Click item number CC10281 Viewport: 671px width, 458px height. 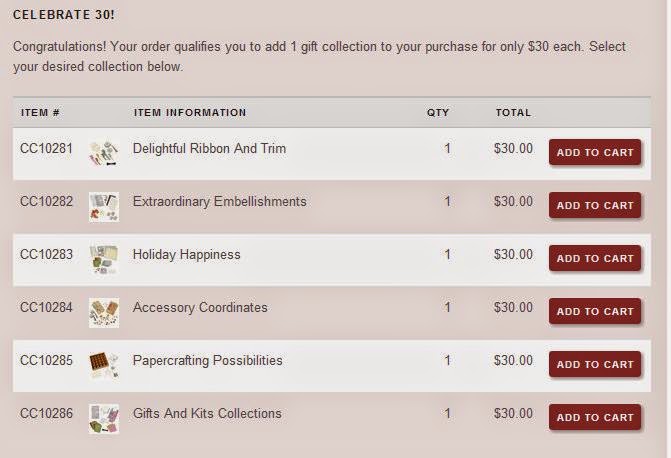point(46,148)
